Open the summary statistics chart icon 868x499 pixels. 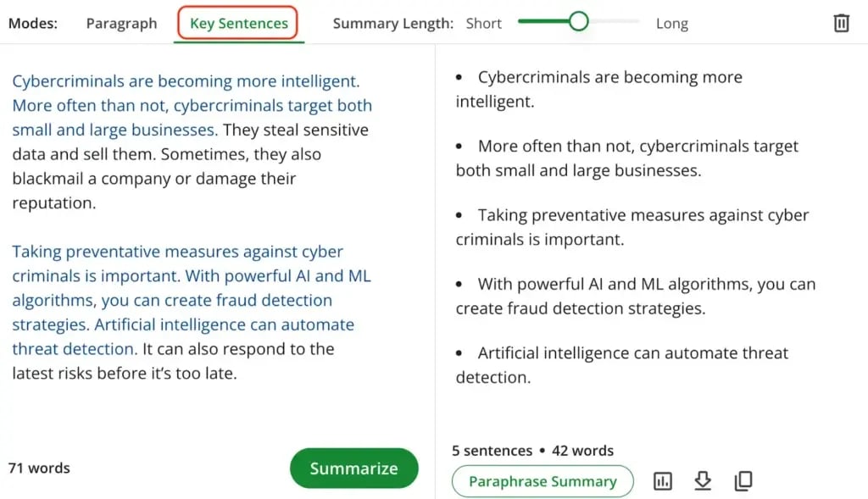pos(663,481)
